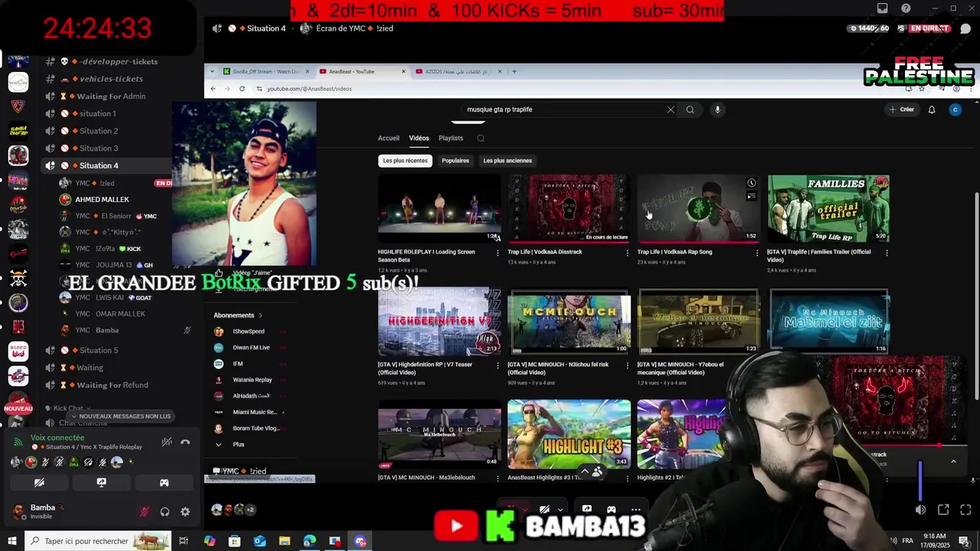Turn on camera in voice panel

point(39,483)
